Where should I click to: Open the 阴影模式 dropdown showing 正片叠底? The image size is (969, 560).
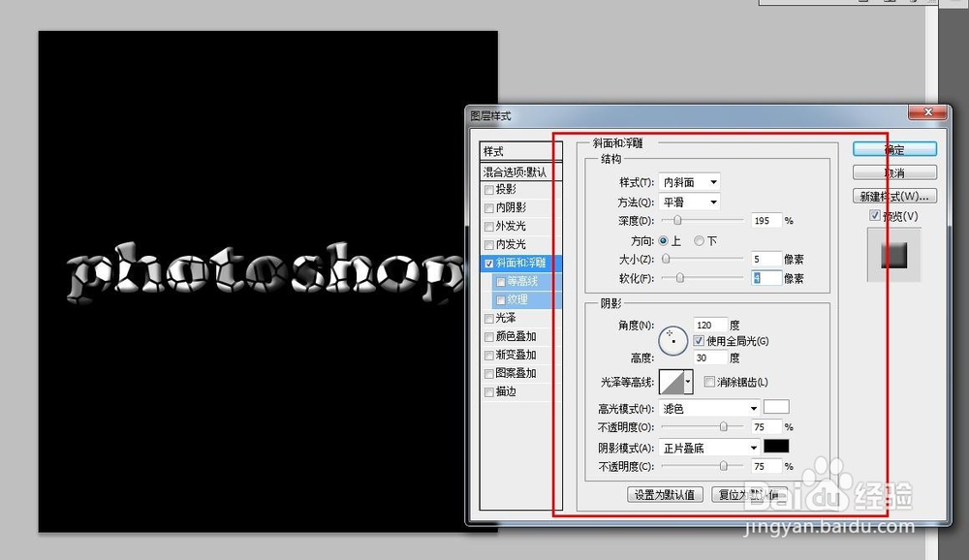[x=709, y=448]
